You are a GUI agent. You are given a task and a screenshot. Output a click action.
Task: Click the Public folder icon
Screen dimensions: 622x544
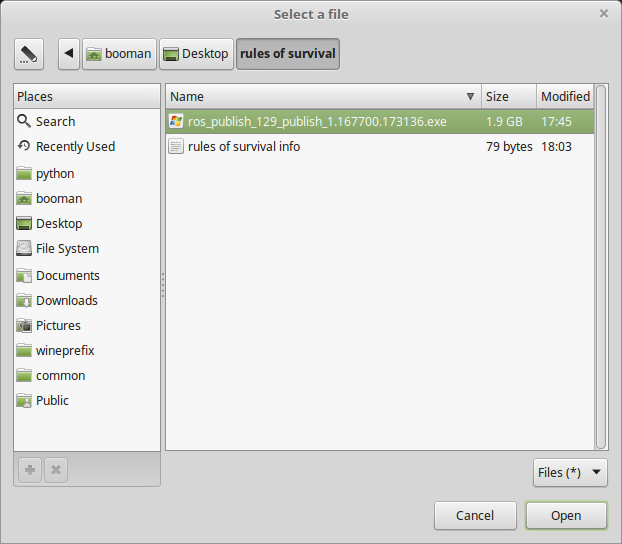click(x=24, y=400)
